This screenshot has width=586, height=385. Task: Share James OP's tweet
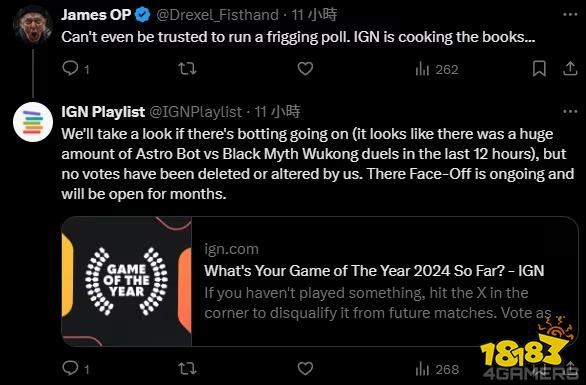click(570, 69)
